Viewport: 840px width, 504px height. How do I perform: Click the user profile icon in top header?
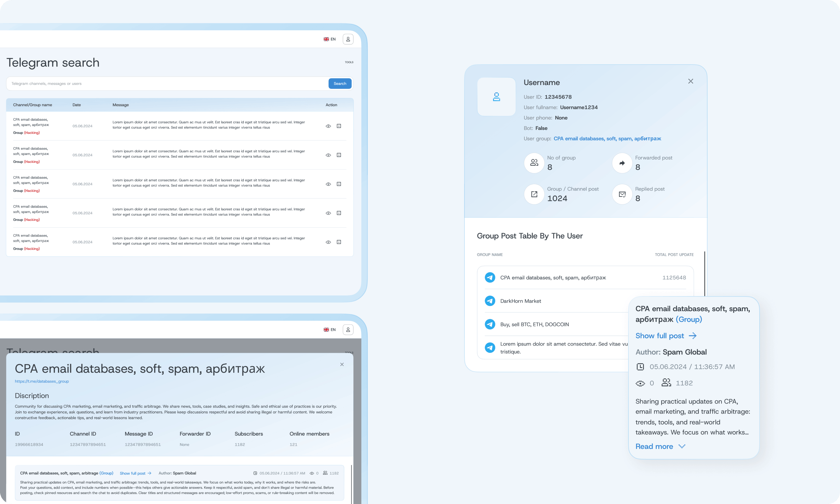click(x=348, y=39)
